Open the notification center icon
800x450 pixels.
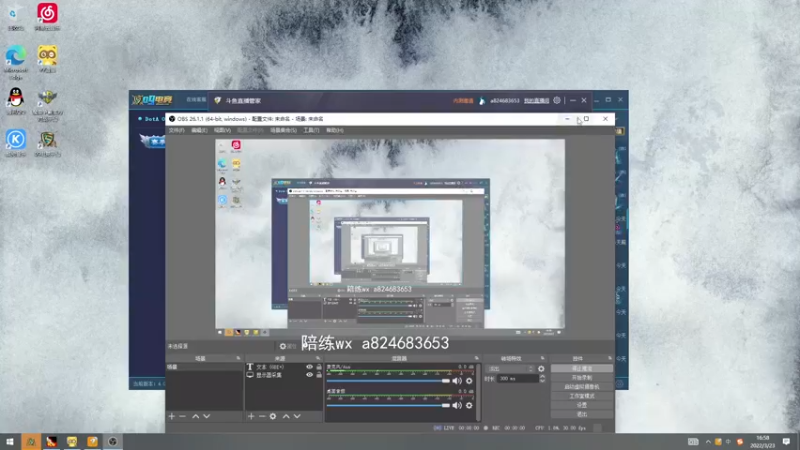pos(786,442)
